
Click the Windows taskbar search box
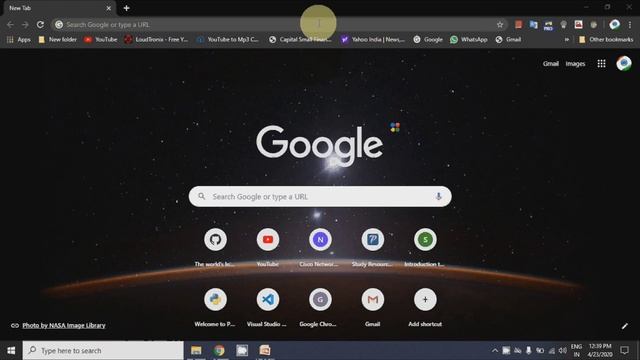(103, 350)
